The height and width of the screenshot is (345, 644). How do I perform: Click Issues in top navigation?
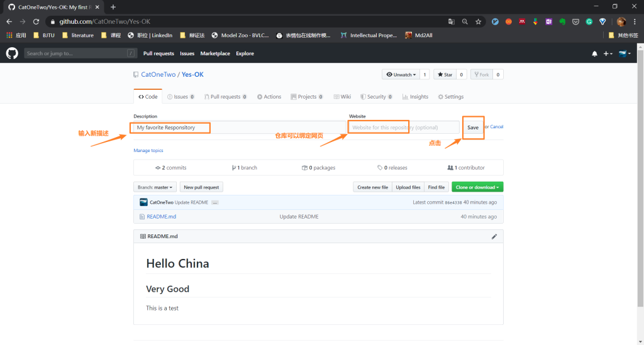[187, 54]
